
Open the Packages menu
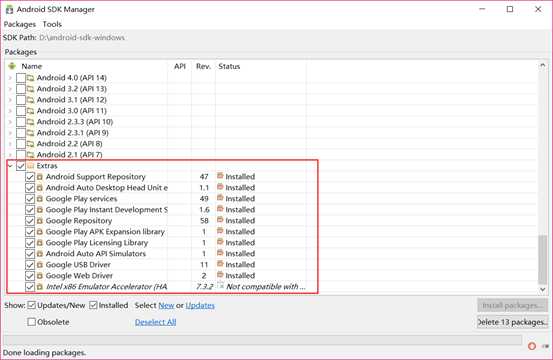pyautogui.click(x=20, y=24)
